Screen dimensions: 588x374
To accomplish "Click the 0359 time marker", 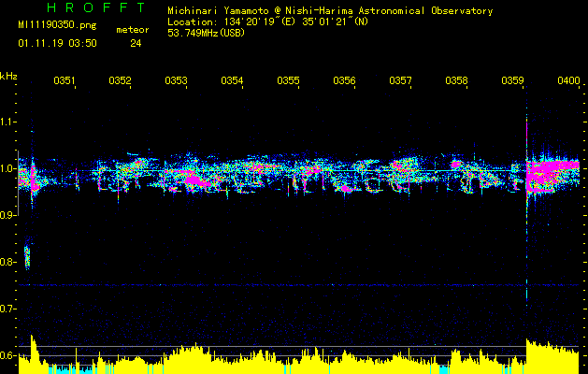I will [512, 80].
